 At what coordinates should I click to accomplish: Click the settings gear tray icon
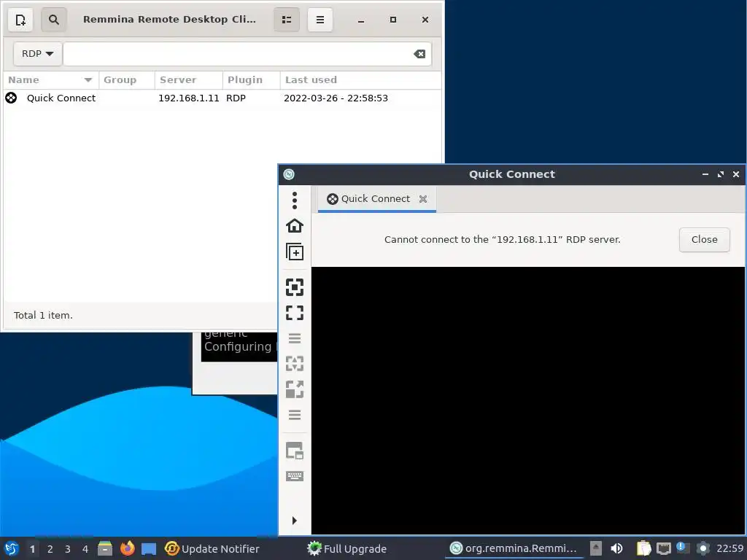[703, 548]
